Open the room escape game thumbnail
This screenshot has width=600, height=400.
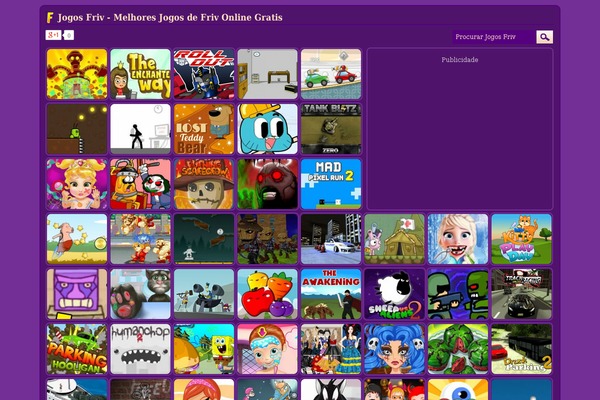[267, 74]
